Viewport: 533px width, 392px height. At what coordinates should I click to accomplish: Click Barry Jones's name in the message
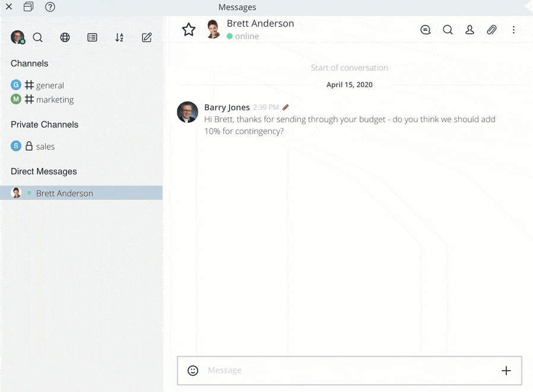[226, 107]
